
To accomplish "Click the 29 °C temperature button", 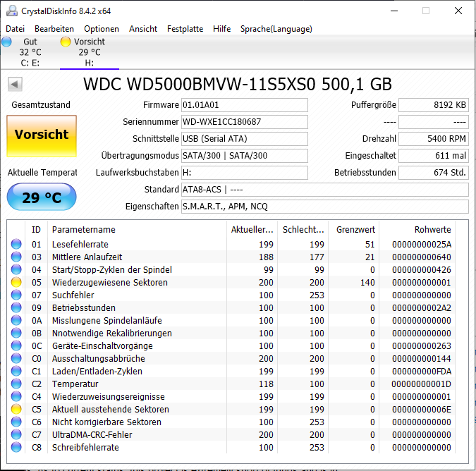I will coord(42,197).
